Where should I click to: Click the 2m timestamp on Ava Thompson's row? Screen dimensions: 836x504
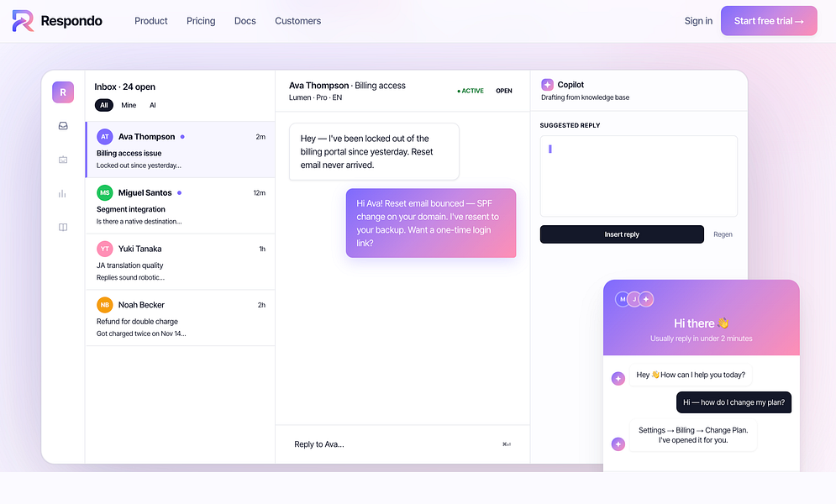[x=260, y=137]
